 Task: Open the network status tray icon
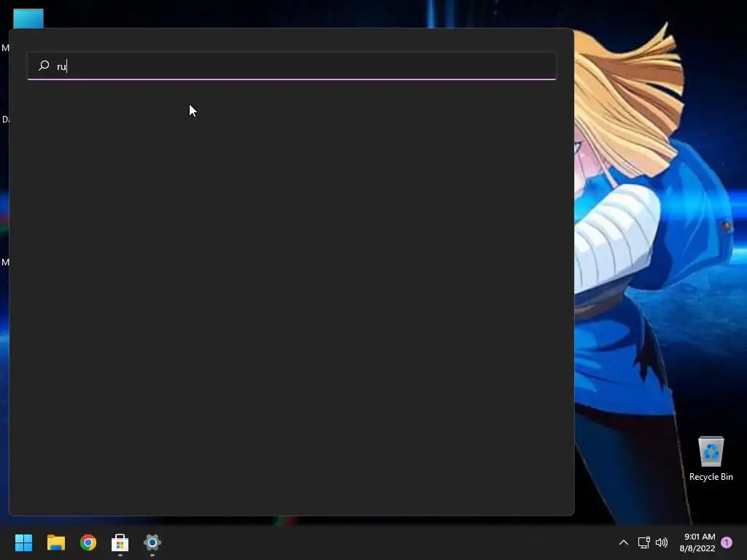pos(643,542)
